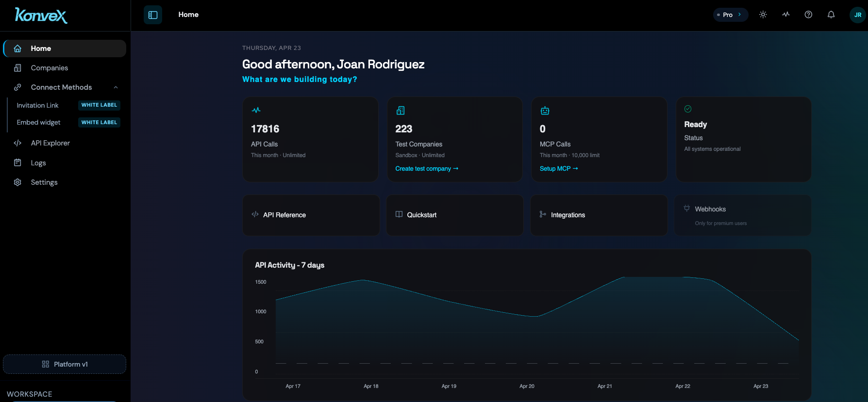Image resolution: width=868 pixels, height=402 pixels.
Task: Click the Logs calendar icon
Action: [17, 163]
